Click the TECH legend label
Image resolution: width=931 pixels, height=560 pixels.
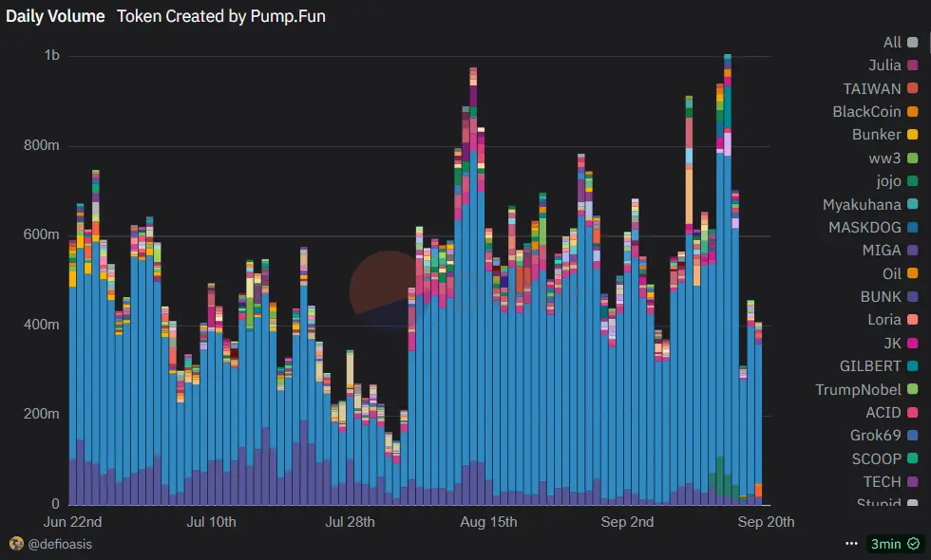883,482
